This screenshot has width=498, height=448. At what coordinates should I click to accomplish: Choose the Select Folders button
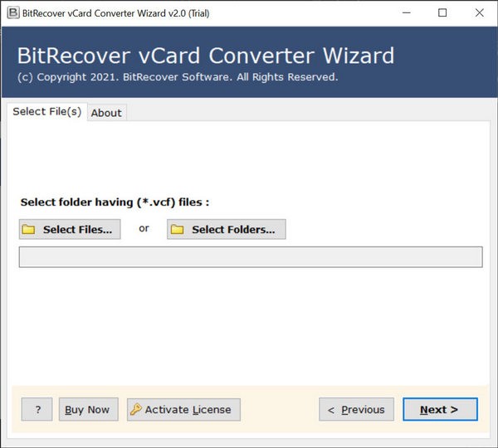tap(227, 229)
